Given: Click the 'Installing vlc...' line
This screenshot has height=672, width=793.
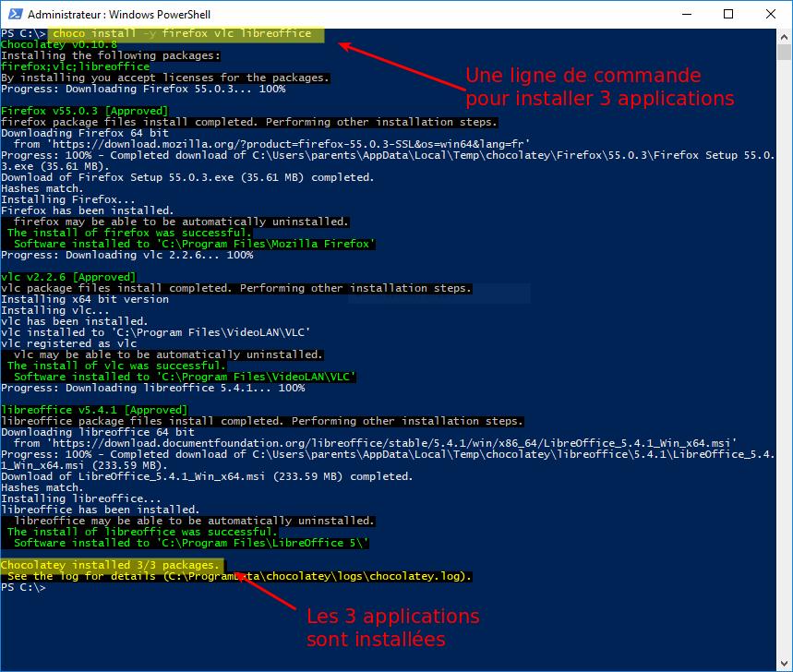Looking at the screenshot, I should pos(55,311).
